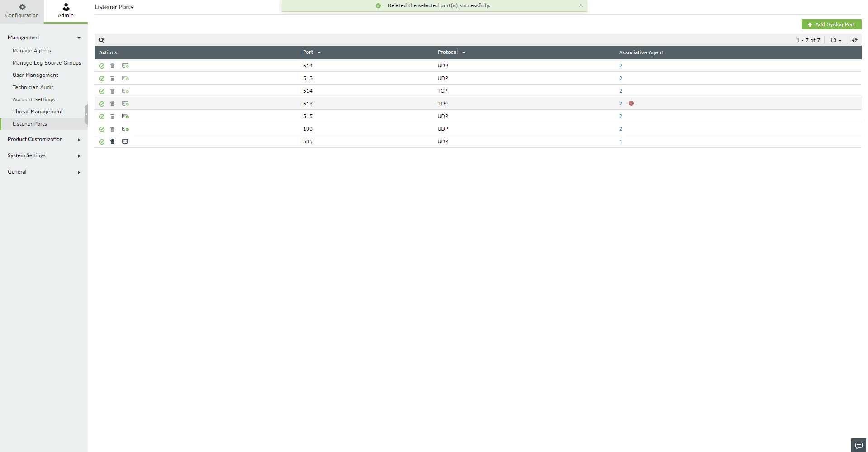The width and height of the screenshot is (868, 452).
Task: Open Associative Agent link for port 535
Action: click(621, 141)
